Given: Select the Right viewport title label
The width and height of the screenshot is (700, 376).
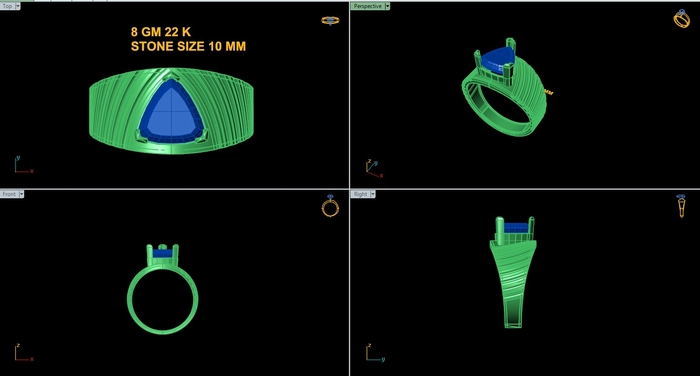Looking at the screenshot, I should (x=360, y=194).
